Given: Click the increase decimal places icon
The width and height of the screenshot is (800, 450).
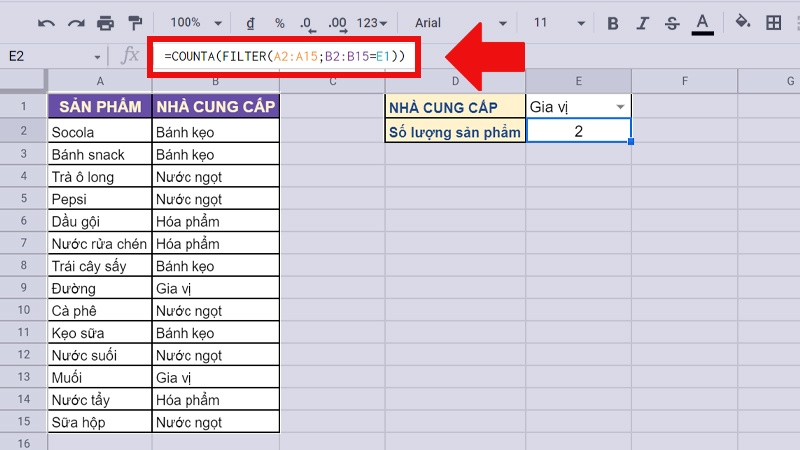Looking at the screenshot, I should coord(337,23).
